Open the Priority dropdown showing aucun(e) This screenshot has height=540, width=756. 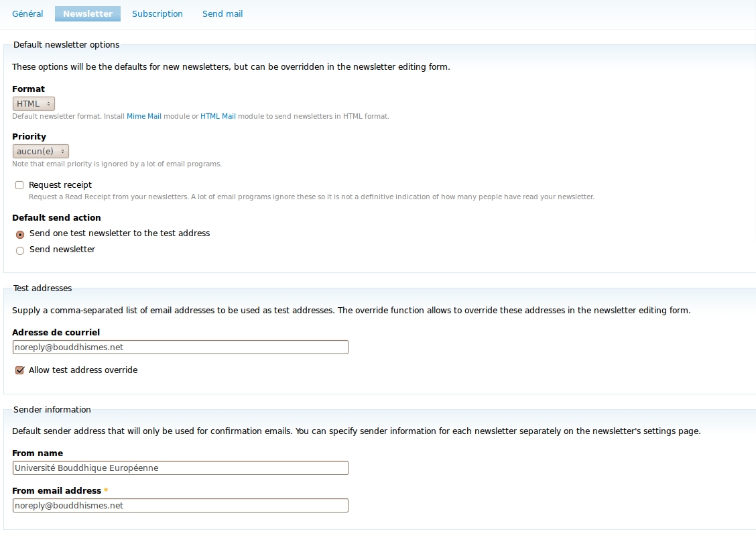tap(40, 150)
